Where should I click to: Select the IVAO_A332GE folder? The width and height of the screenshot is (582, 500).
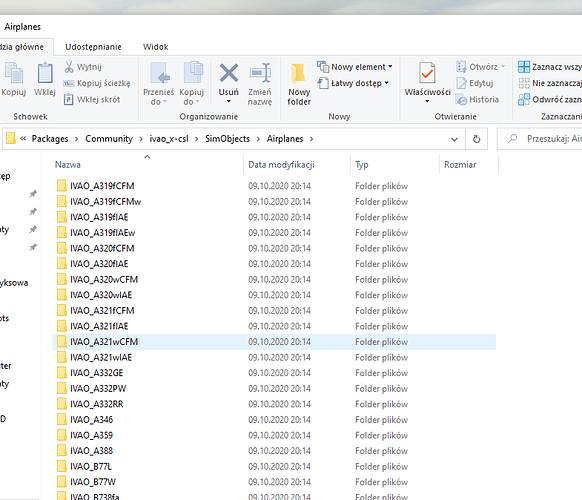[x=97, y=373]
